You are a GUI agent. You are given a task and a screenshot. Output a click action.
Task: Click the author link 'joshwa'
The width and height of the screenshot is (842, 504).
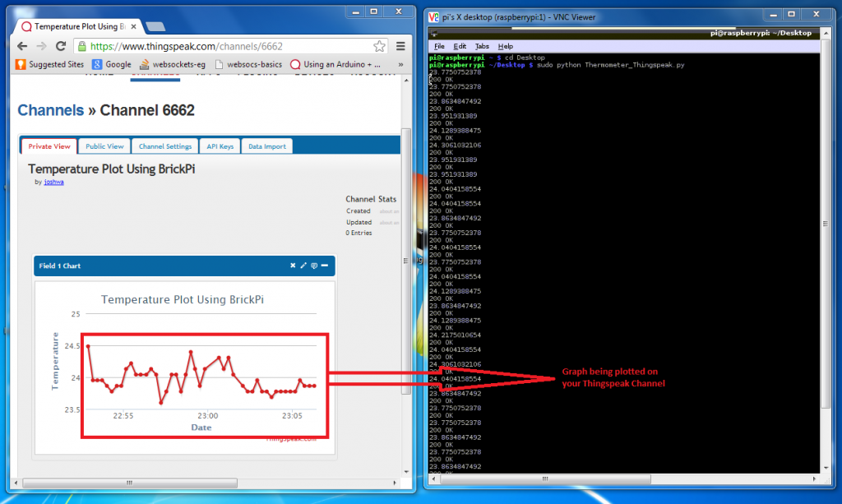pyautogui.click(x=53, y=182)
